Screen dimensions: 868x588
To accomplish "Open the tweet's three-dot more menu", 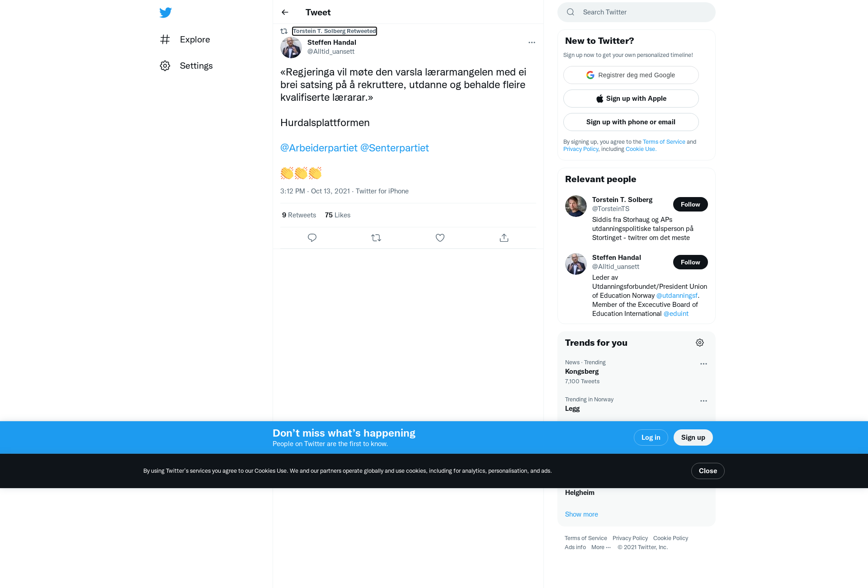I will [x=532, y=42].
